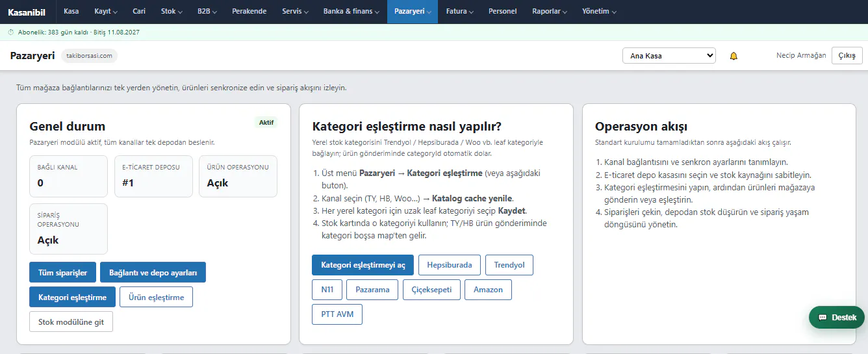Select the Pazarama channel button
868x354 pixels.
372,290
